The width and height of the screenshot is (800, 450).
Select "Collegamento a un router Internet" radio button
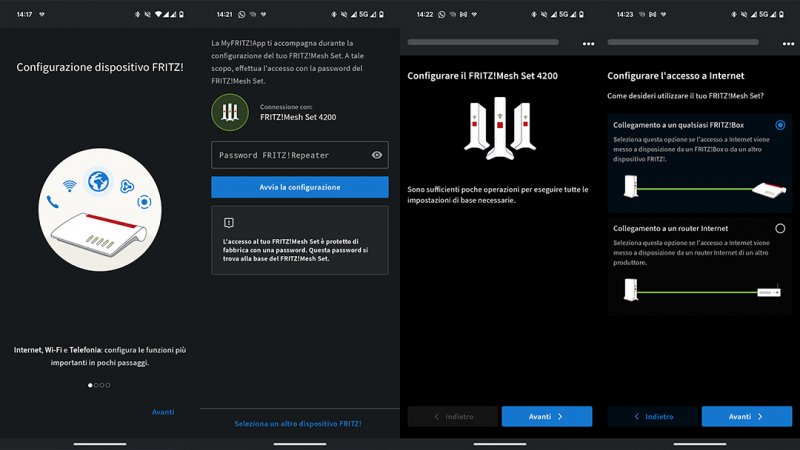pos(780,229)
